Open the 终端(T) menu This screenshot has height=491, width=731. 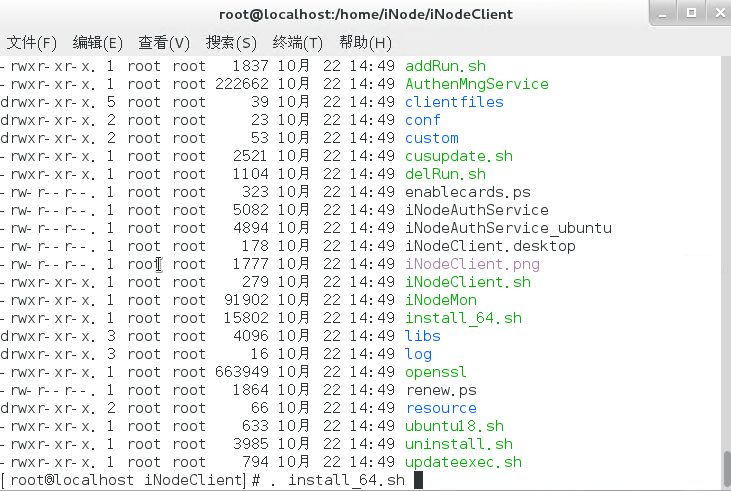tap(297, 43)
